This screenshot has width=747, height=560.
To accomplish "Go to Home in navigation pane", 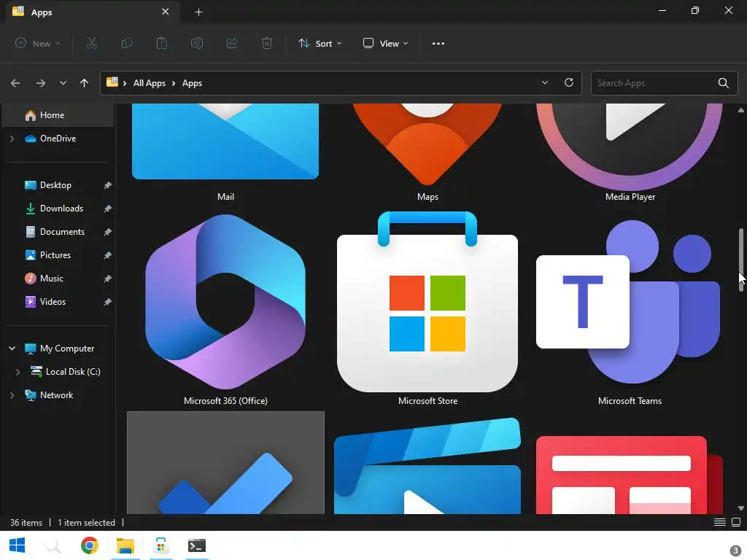I will coord(58,115).
